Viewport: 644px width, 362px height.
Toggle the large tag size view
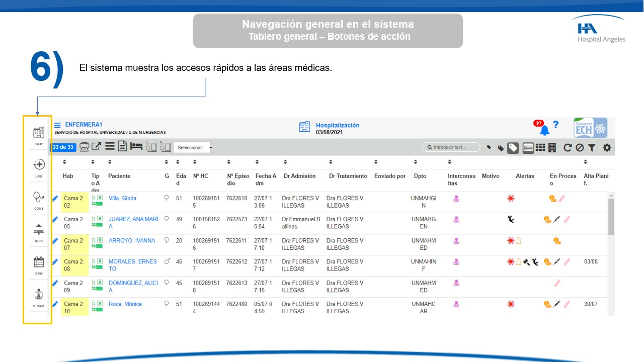click(513, 147)
